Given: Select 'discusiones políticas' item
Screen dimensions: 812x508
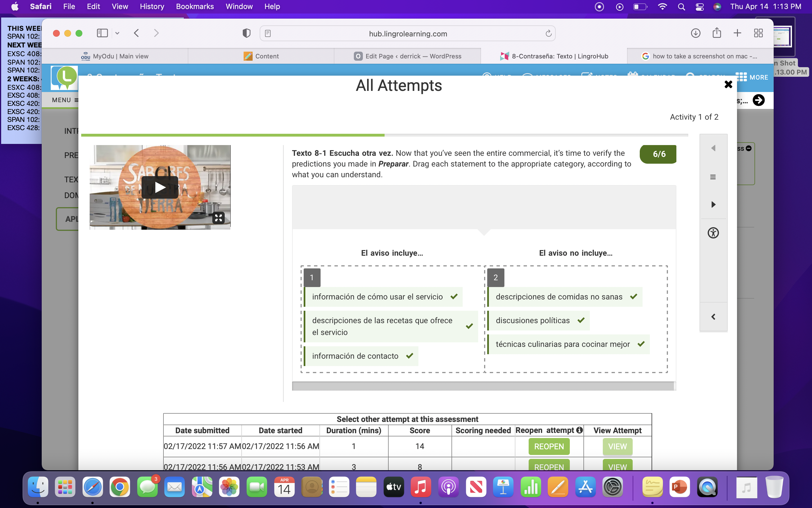Looking at the screenshot, I should [x=538, y=320].
